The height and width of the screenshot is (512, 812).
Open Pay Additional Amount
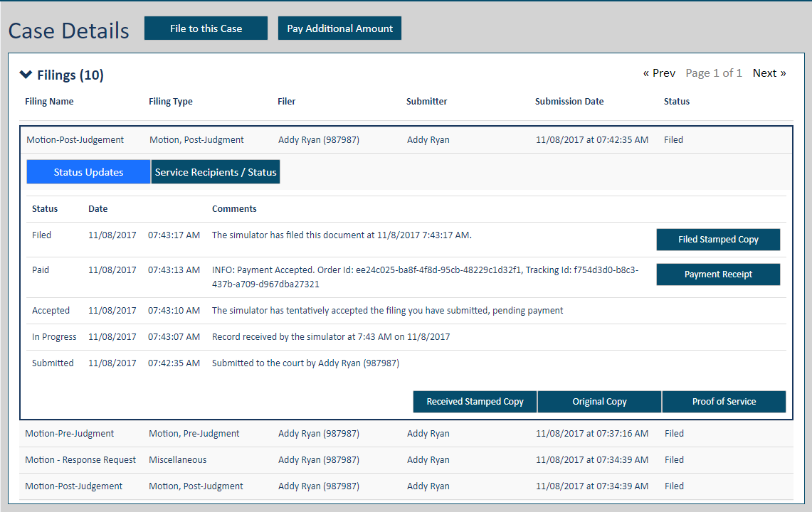point(339,28)
